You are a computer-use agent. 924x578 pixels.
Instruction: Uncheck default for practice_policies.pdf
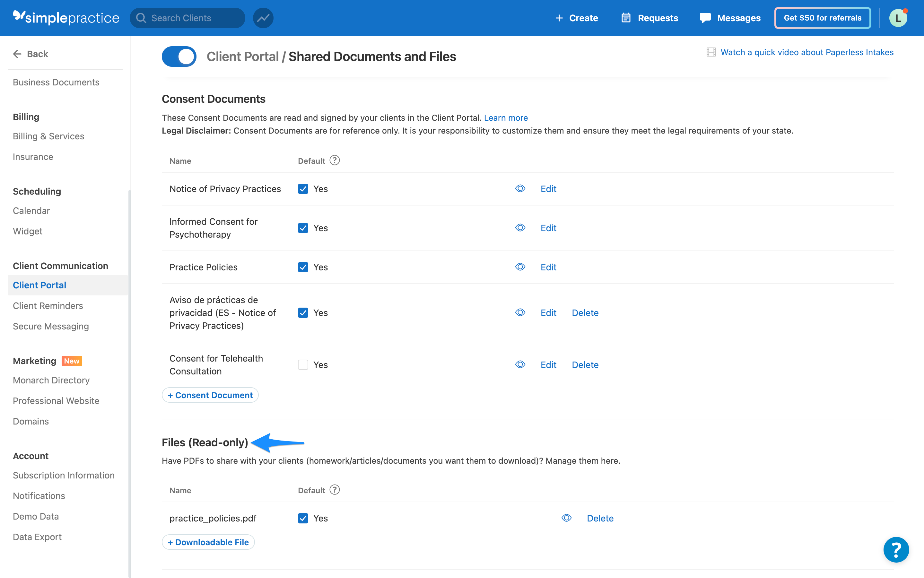(303, 518)
